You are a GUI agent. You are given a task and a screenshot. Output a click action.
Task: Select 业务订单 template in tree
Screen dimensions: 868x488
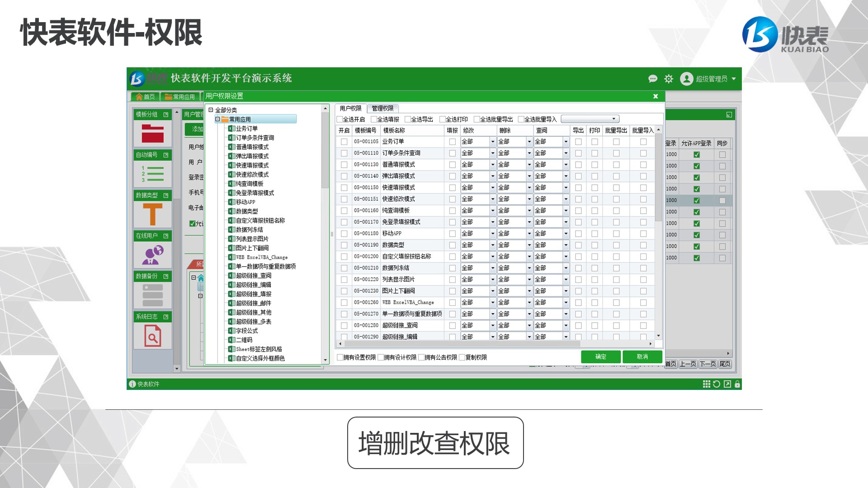coord(246,129)
